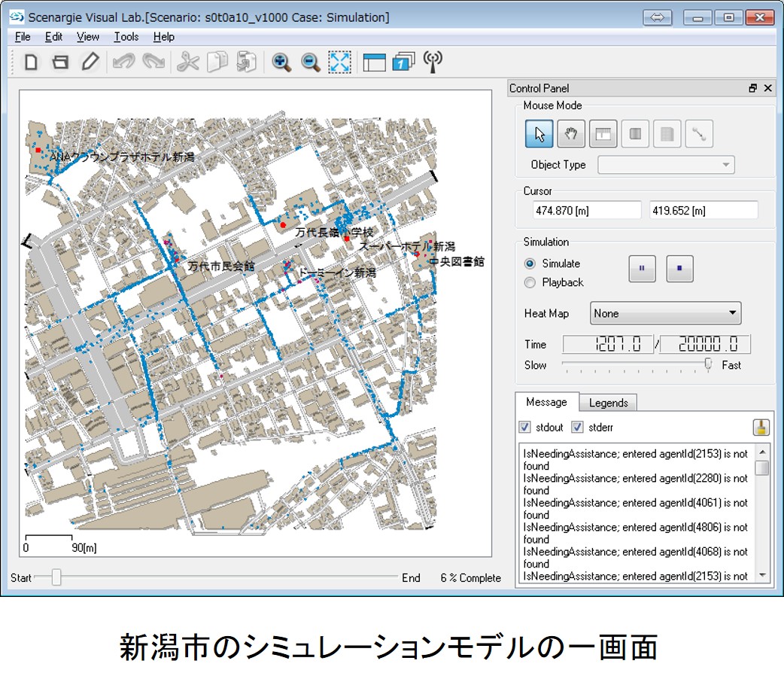This screenshot has width=784, height=682.
Task: Click the Fit to Window icon
Action: click(340, 62)
